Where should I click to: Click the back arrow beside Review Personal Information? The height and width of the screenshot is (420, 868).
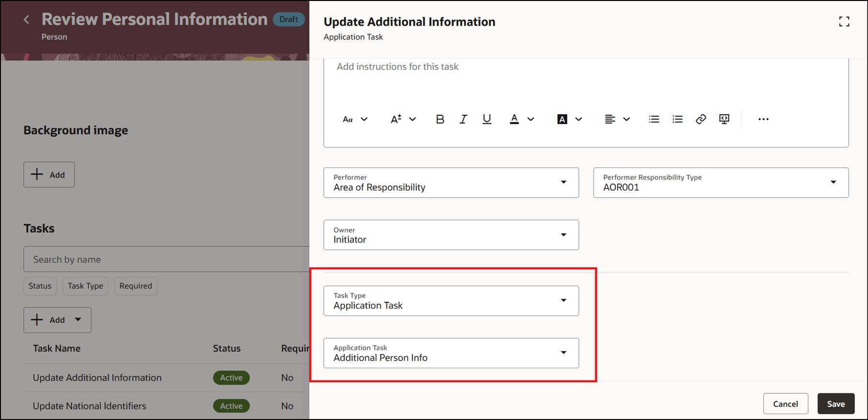coord(27,20)
